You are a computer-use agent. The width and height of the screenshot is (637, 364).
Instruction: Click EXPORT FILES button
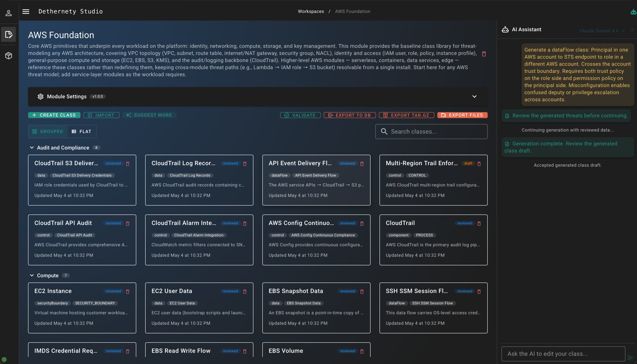(x=462, y=115)
